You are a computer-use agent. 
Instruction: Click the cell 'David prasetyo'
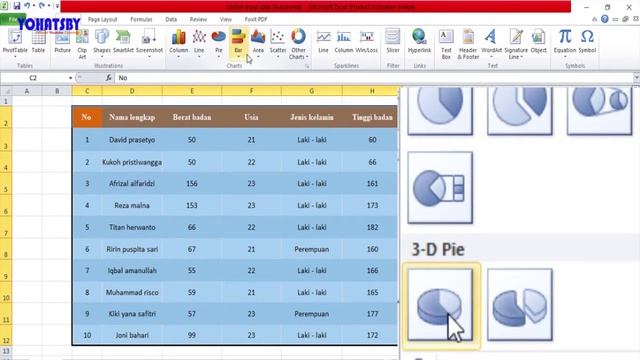point(132,140)
